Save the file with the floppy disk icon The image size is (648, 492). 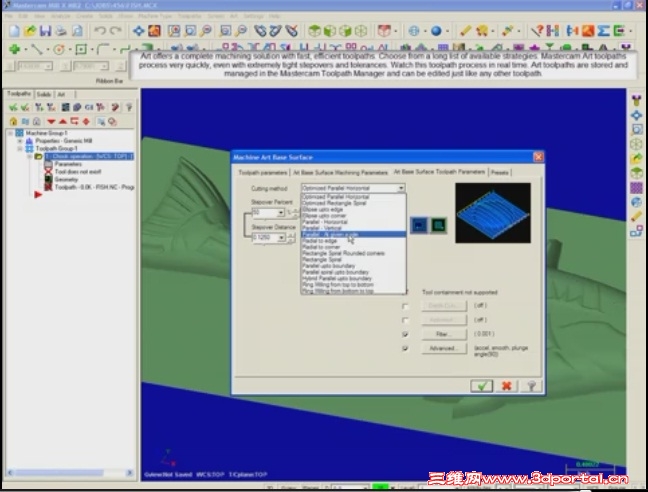(45, 31)
